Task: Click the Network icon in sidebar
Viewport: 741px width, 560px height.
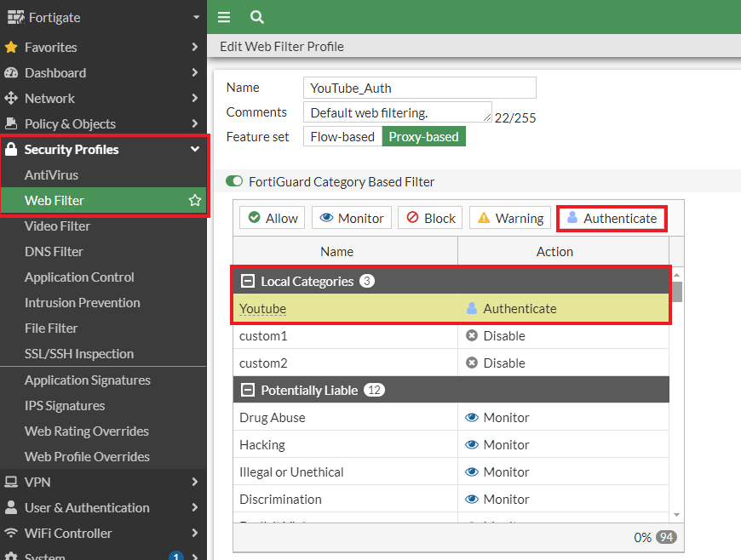Action: (11, 99)
